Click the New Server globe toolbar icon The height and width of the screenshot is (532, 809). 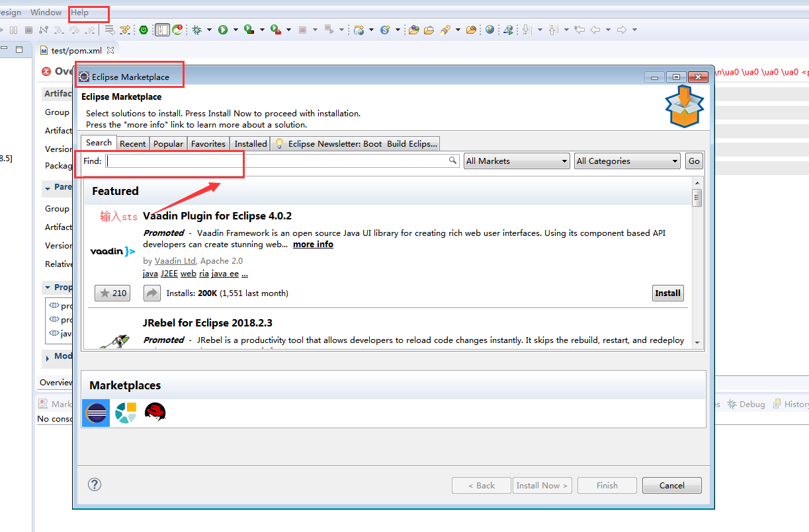point(359,30)
